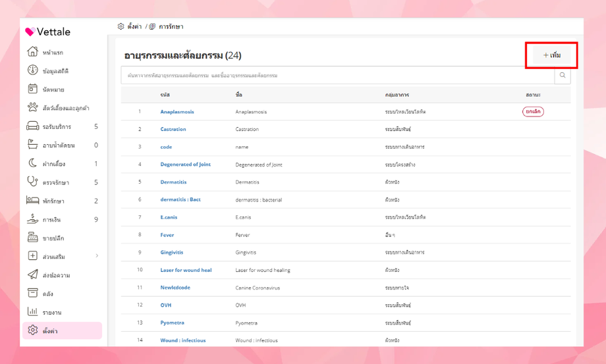Select the สัตว์เลี้ยงและลูกค้า paw icon
The image size is (606, 364).
coord(32,107)
